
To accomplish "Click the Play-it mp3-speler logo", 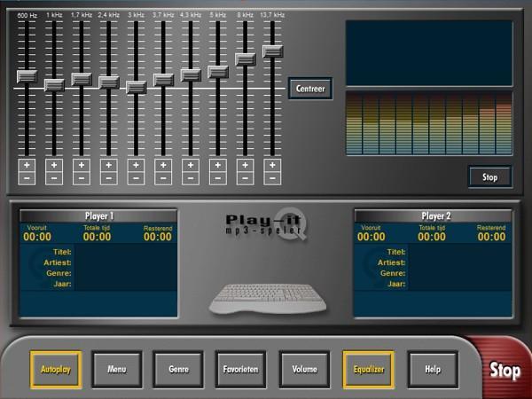I will (266, 224).
